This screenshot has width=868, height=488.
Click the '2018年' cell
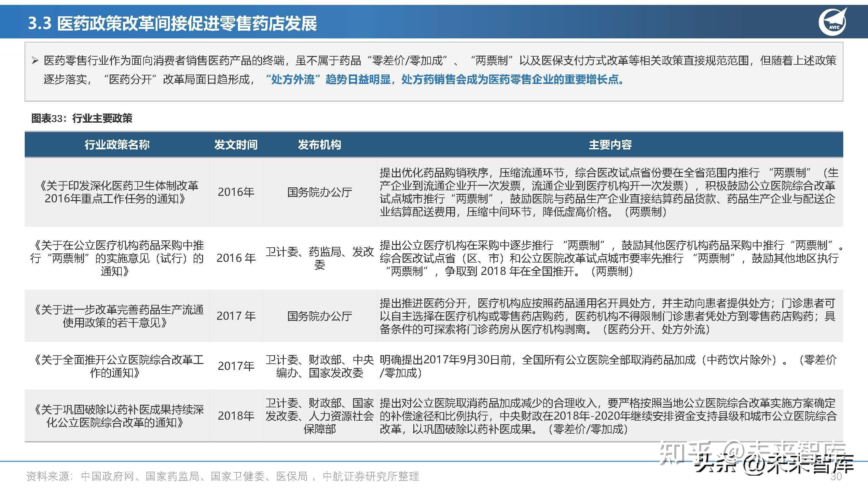click(x=236, y=416)
